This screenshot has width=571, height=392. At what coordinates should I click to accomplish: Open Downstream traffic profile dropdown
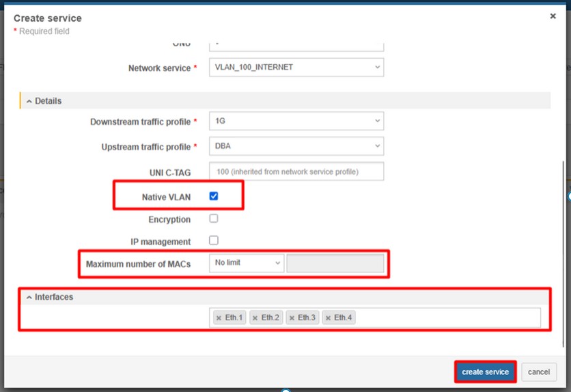pos(296,122)
